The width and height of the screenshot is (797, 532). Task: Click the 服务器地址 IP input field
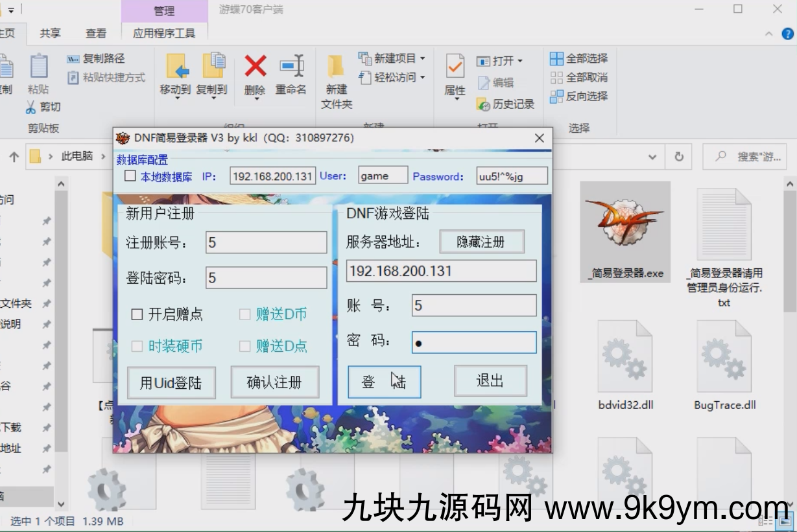tap(441, 271)
